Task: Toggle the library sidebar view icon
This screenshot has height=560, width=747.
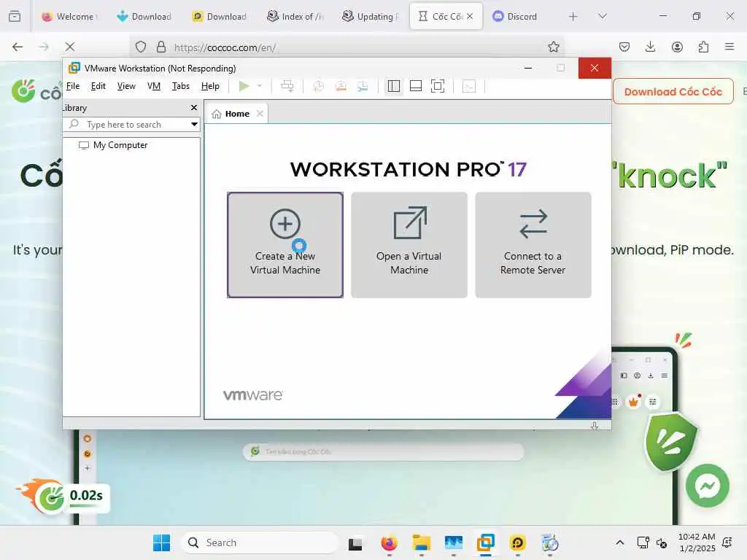Action: click(393, 86)
